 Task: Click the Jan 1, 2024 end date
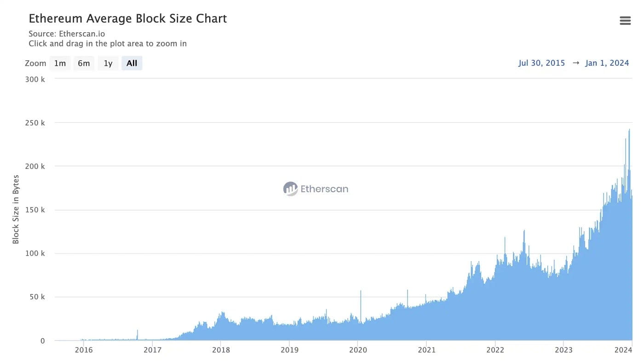point(607,63)
